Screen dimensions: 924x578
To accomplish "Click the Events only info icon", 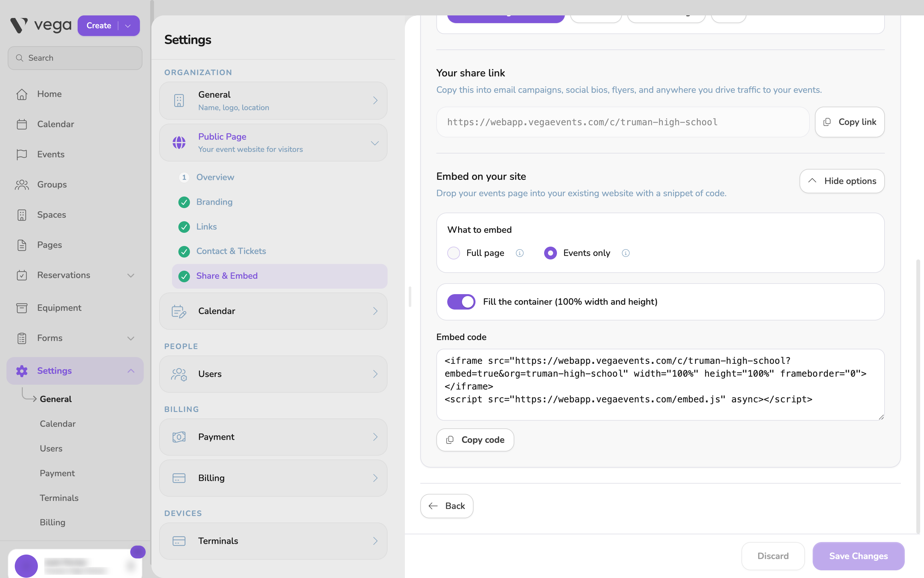I will pos(625,253).
